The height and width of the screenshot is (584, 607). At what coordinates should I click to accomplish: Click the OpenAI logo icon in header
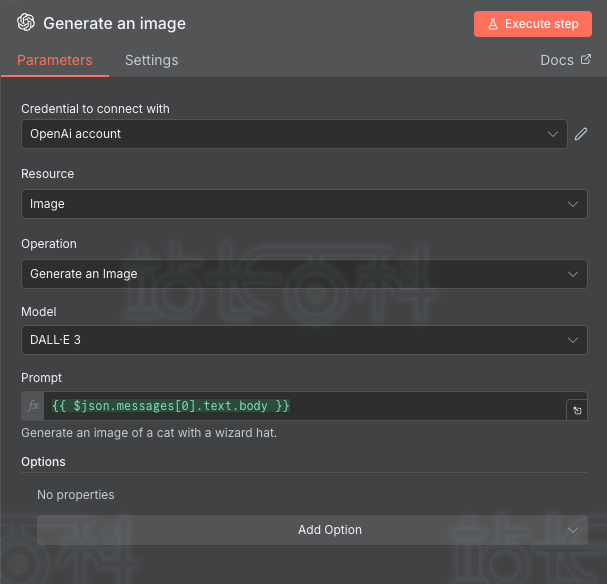coord(26,22)
